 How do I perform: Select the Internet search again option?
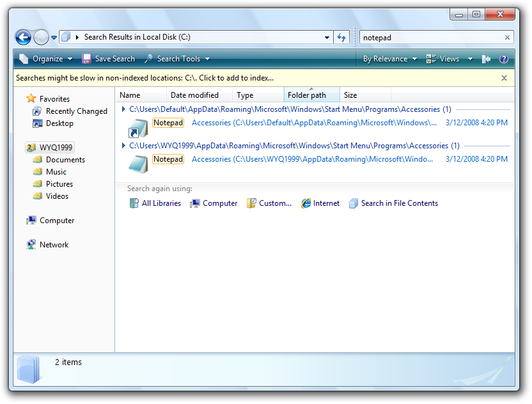[320, 203]
